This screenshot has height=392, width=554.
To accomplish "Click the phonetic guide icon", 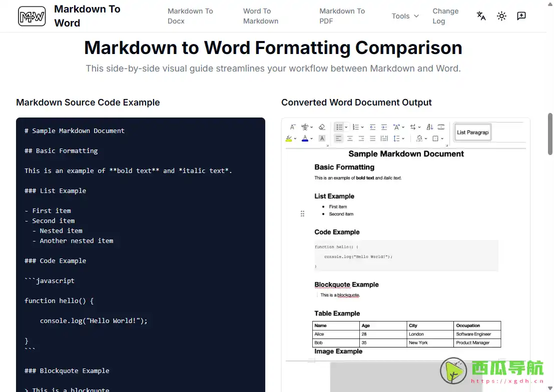I will (305, 127).
